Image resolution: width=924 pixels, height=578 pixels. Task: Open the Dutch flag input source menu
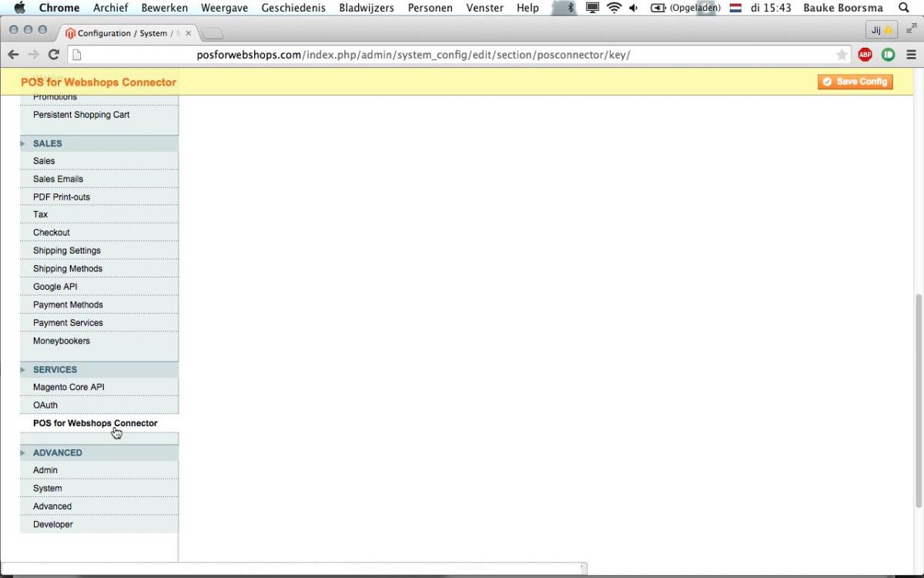click(735, 8)
